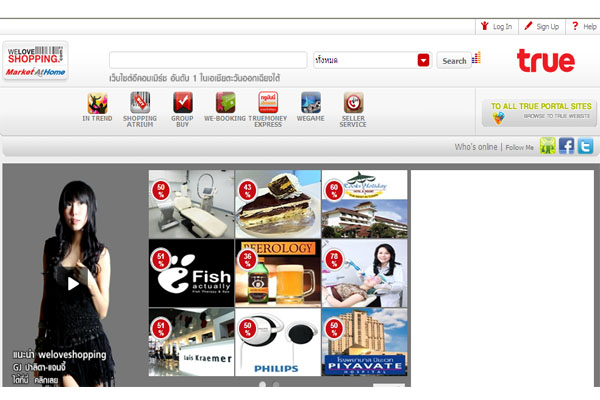Click the To All True Portal Sites banner

(539, 113)
